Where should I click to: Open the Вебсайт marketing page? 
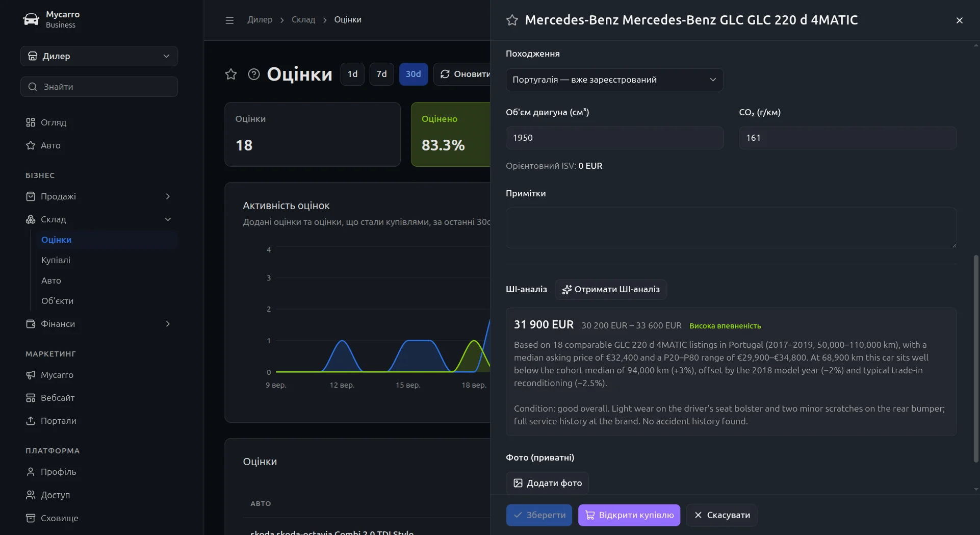pos(99,398)
